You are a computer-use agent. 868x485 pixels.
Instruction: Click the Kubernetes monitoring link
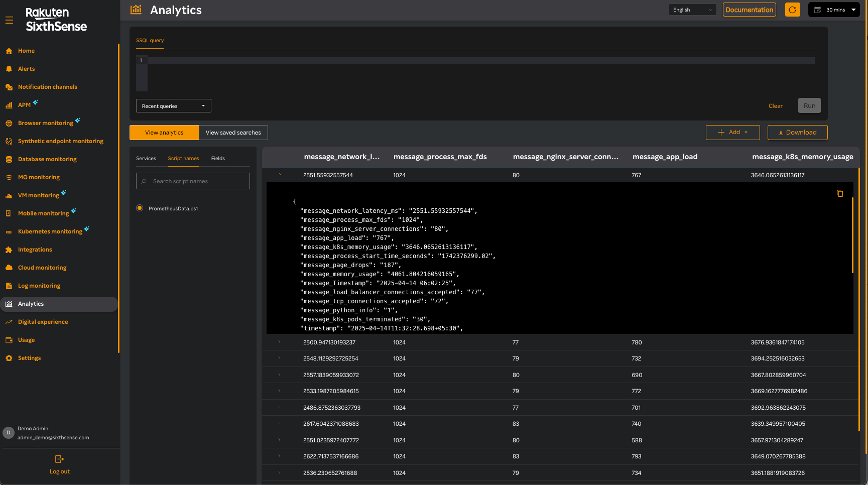tap(50, 231)
